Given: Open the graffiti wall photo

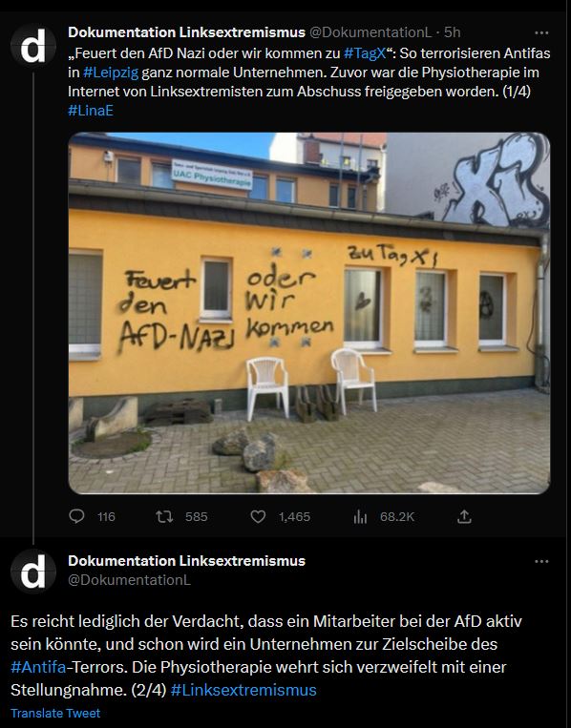Looking at the screenshot, I should pos(309,313).
